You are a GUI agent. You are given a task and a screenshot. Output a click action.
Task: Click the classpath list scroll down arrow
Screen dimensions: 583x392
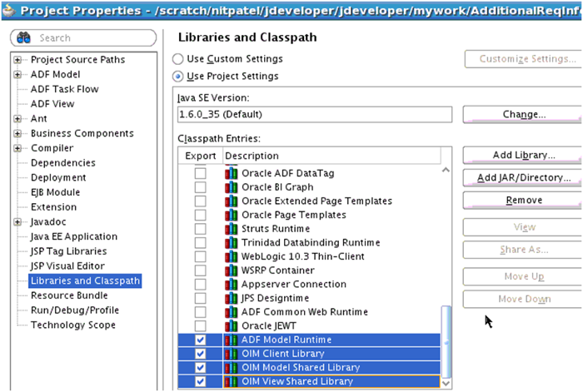pos(446,383)
